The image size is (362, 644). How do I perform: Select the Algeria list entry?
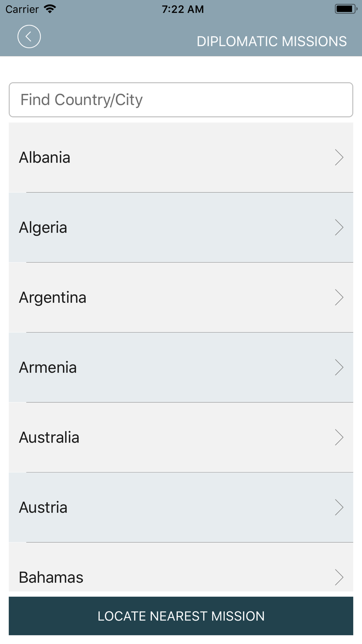(181, 227)
